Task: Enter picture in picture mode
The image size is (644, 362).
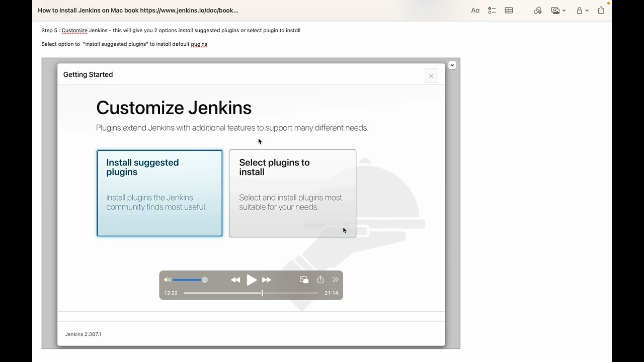Action: 304,280
